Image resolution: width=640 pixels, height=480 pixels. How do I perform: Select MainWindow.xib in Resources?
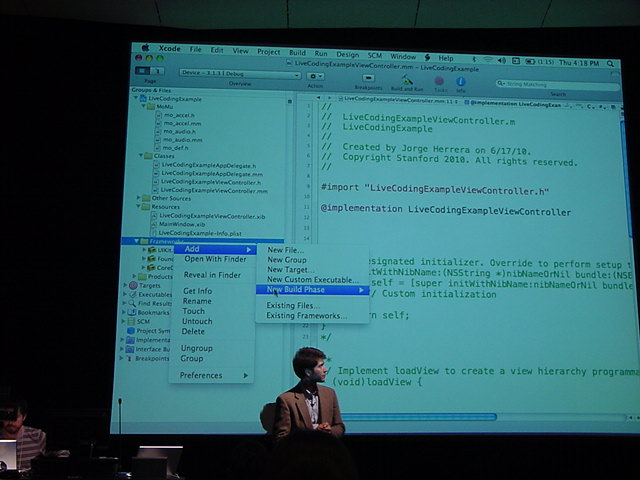pos(182,224)
